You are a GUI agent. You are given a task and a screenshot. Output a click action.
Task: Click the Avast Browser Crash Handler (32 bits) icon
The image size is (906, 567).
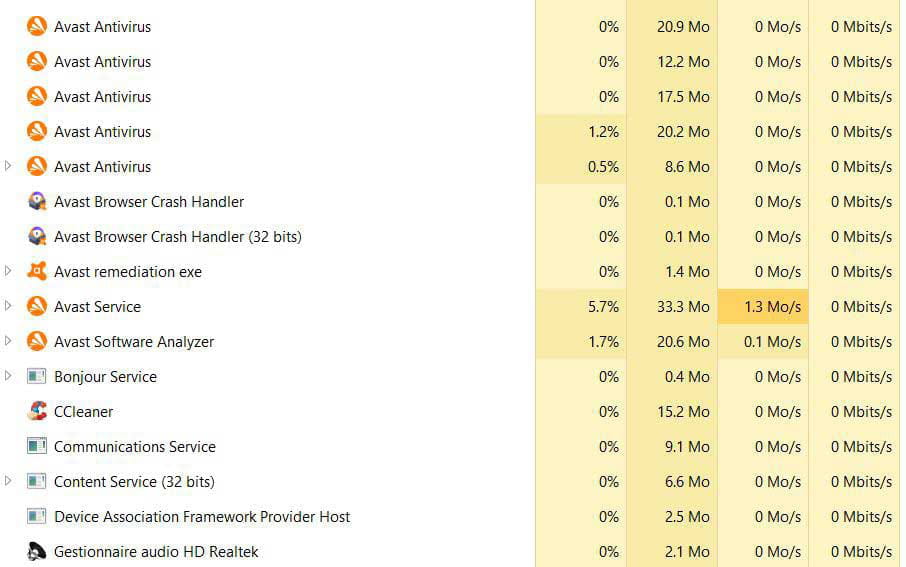click(x=37, y=236)
